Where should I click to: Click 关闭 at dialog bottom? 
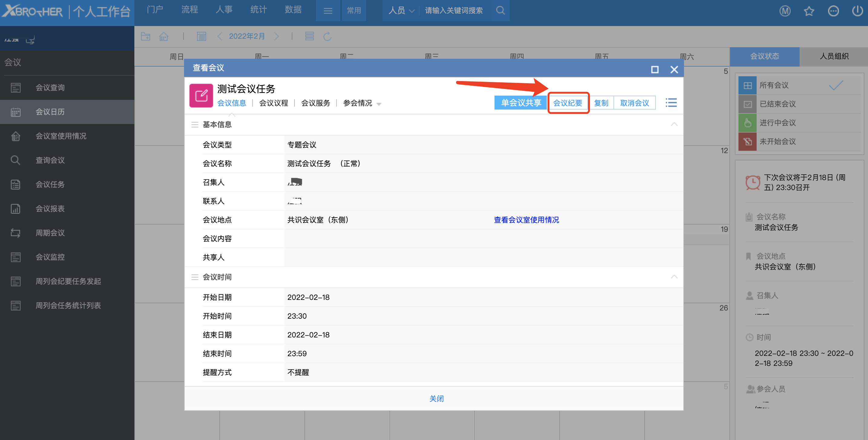pos(436,398)
